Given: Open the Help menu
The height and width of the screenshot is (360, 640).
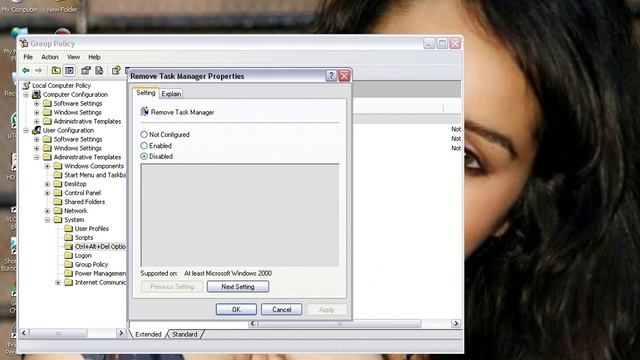Looking at the screenshot, I should point(94,57).
